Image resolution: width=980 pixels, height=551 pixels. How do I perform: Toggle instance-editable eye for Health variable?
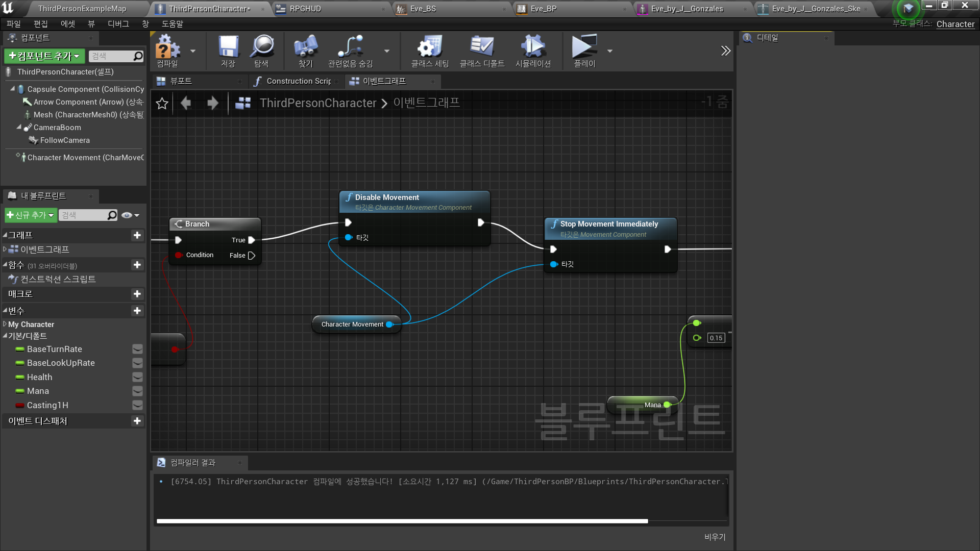tap(137, 377)
